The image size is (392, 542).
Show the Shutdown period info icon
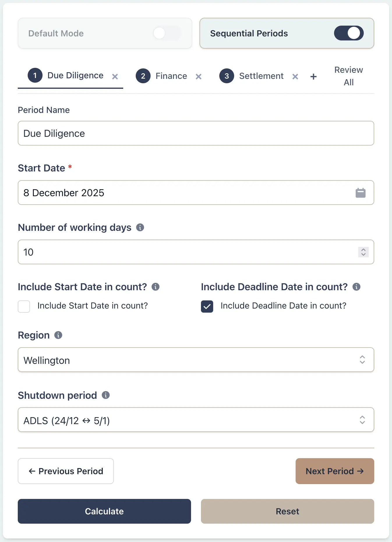coord(106,395)
